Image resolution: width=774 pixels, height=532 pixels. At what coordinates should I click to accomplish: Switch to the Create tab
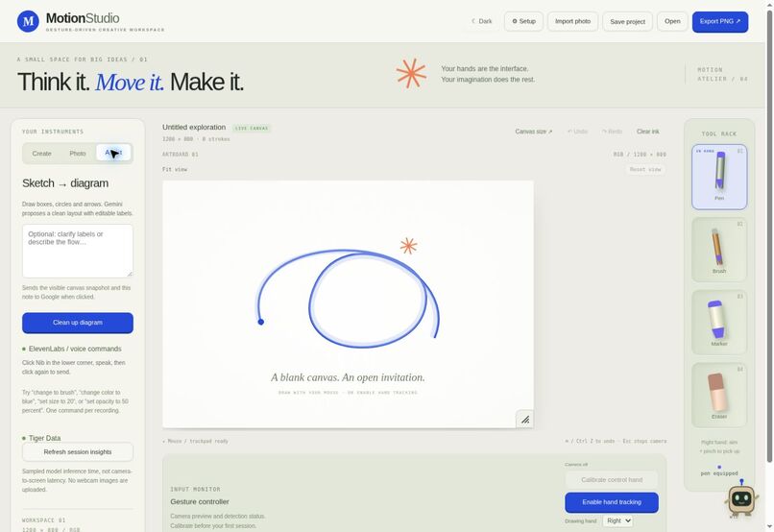(x=42, y=154)
